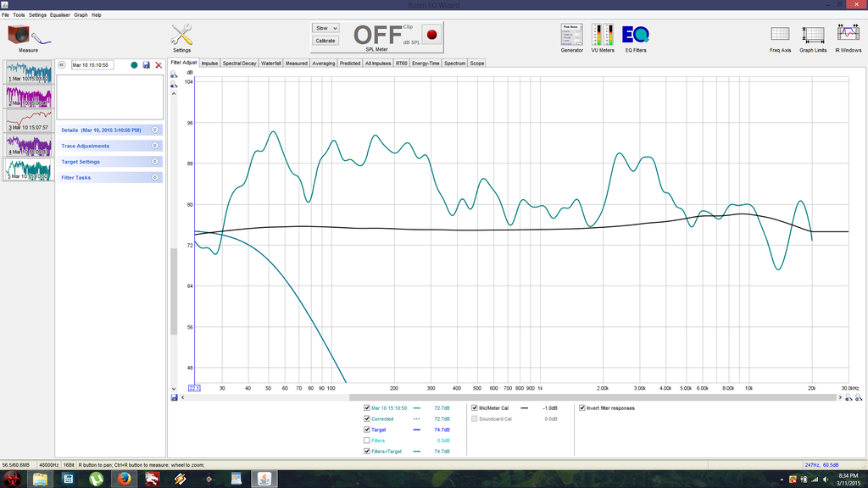Open the Settings menu in menu bar
Image resolution: width=868 pixels, height=488 pixels.
[x=37, y=15]
